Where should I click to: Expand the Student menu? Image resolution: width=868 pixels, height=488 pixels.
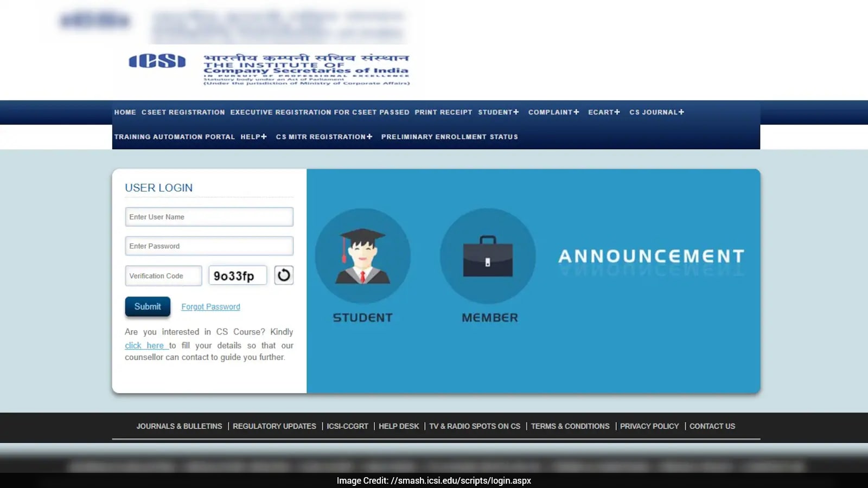pos(499,112)
